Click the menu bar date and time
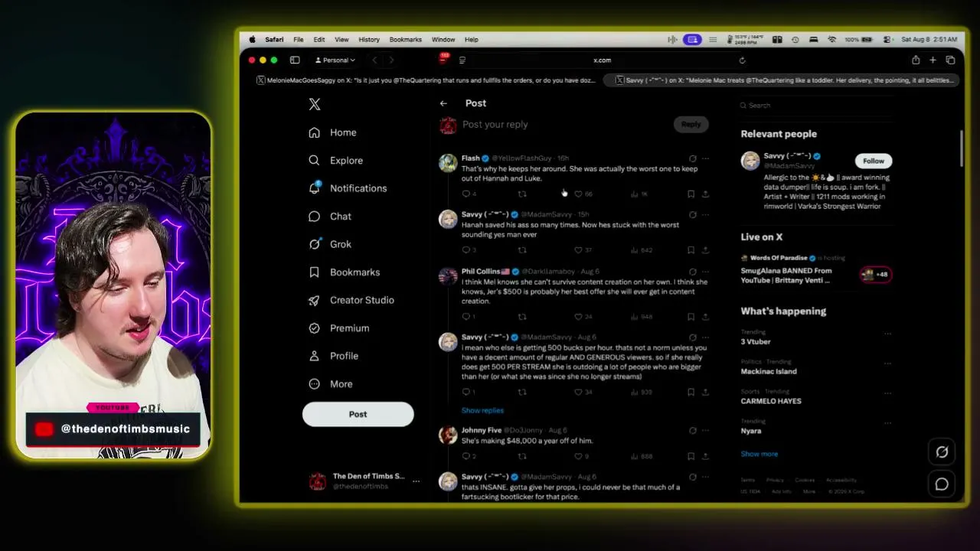 929,40
